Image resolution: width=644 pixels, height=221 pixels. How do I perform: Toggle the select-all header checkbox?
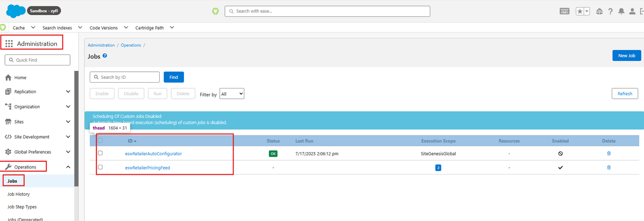(100, 140)
